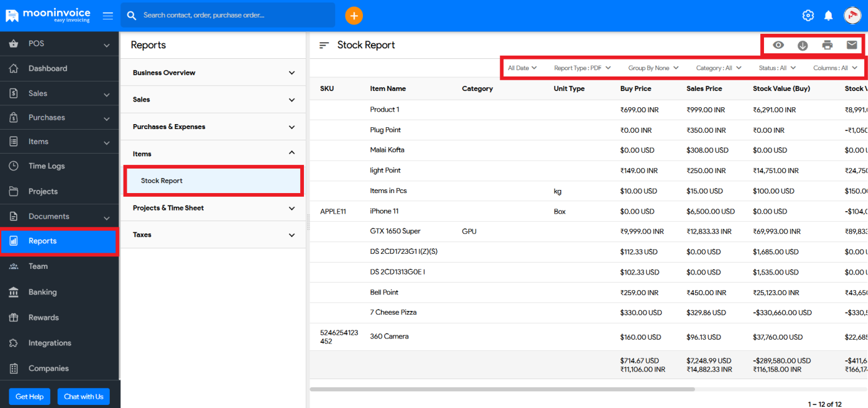Click the Time Logs clock icon
868x408 pixels.
tap(14, 166)
